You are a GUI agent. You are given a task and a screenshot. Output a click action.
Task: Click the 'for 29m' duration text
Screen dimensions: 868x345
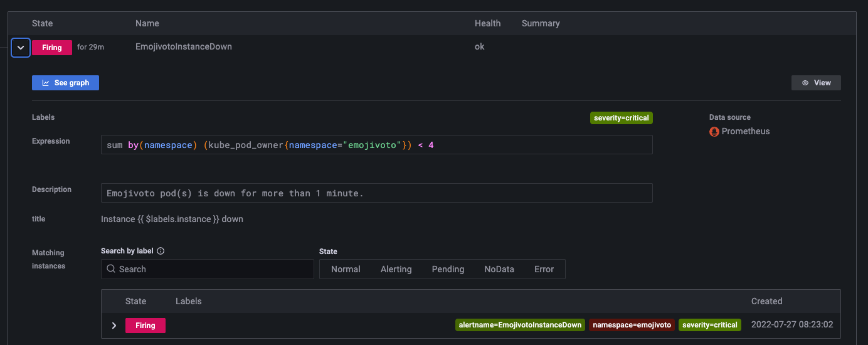pyautogui.click(x=90, y=47)
